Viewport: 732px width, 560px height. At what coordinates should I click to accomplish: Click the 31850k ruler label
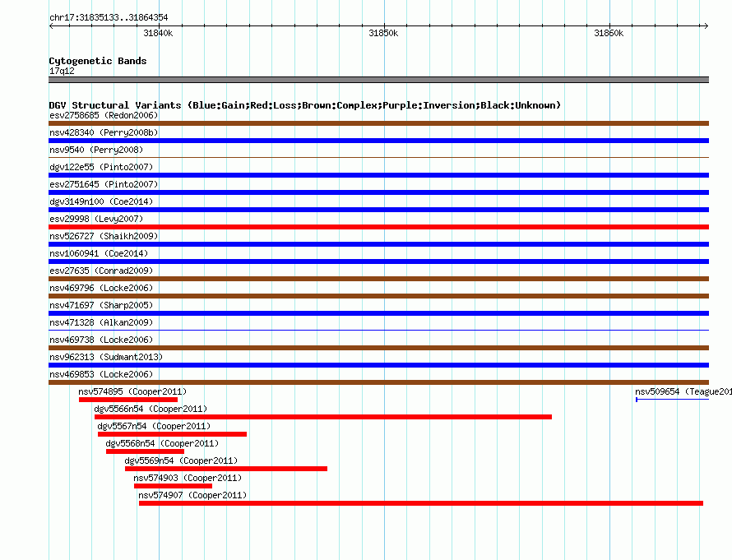point(383,33)
